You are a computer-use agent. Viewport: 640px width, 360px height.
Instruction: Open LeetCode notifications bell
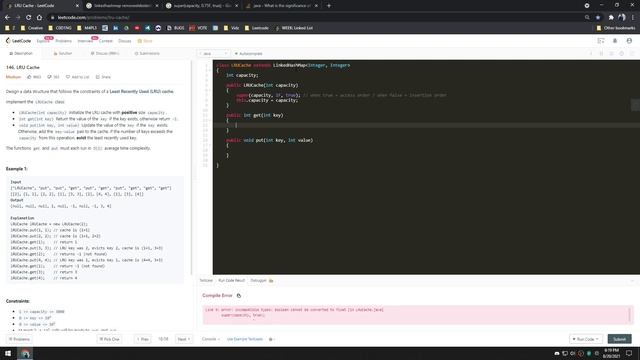point(615,41)
